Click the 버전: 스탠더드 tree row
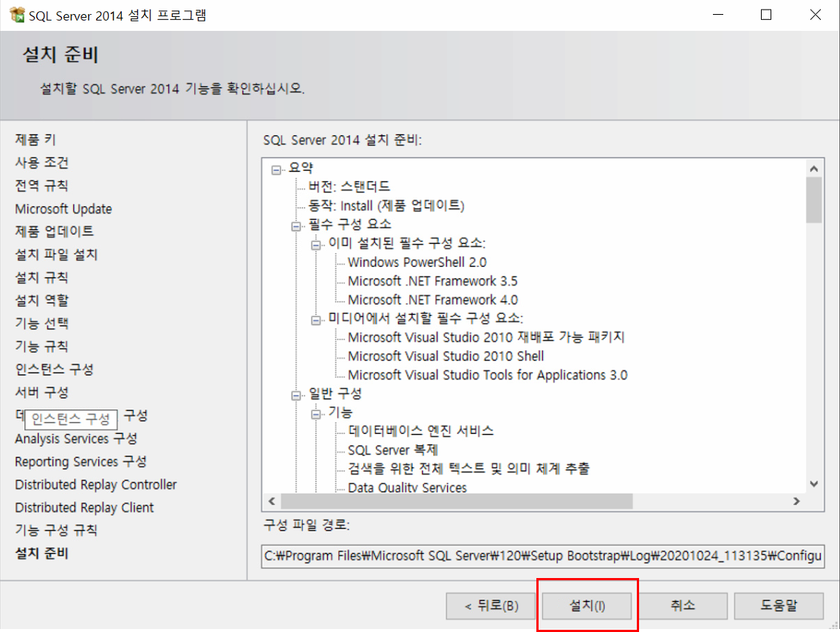Viewport: 840px width, 632px height. pyautogui.click(x=349, y=186)
